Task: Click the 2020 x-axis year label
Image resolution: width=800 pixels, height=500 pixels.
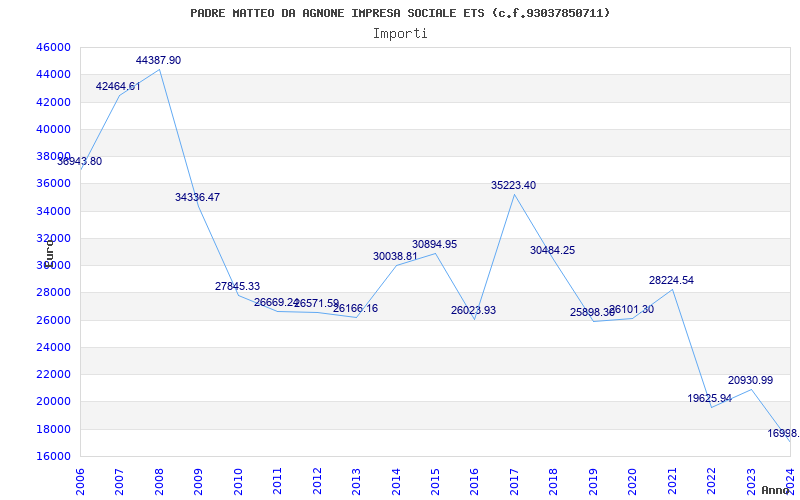Action: click(x=633, y=481)
